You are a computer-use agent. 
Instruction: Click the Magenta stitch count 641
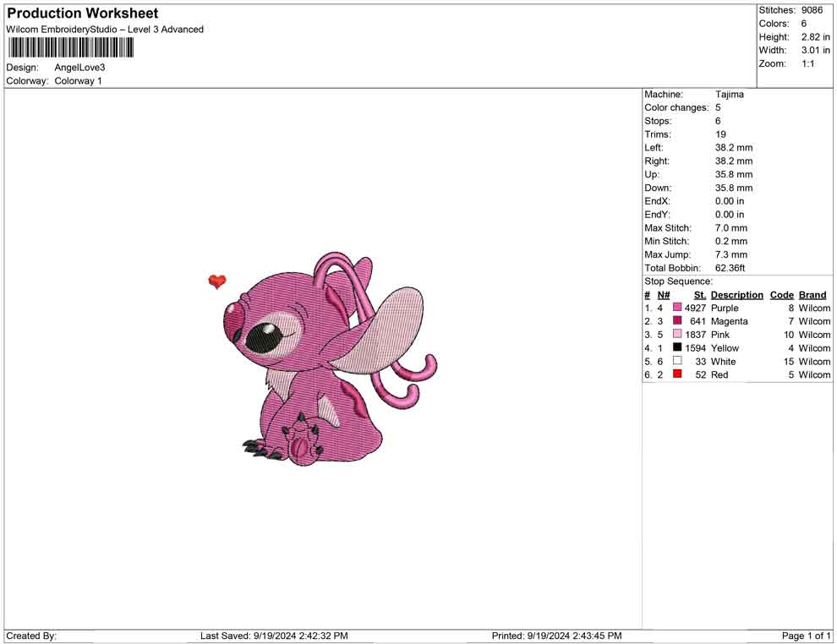(x=697, y=320)
